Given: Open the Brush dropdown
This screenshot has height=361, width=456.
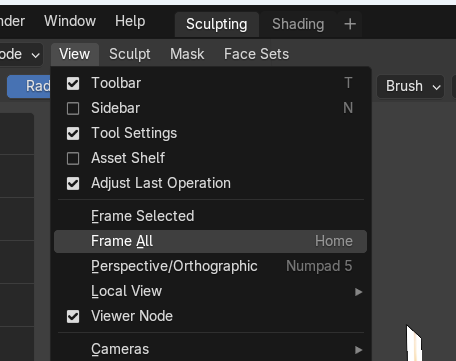Looking at the screenshot, I should pos(411,86).
